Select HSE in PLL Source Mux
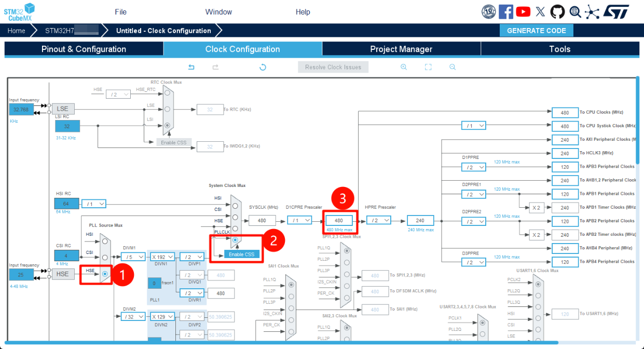The width and height of the screenshot is (644, 349). click(x=105, y=274)
